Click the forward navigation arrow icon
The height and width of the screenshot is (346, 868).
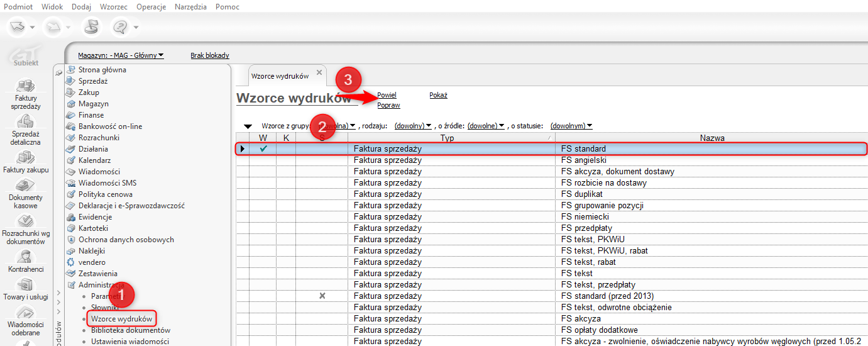pyautogui.click(x=53, y=27)
